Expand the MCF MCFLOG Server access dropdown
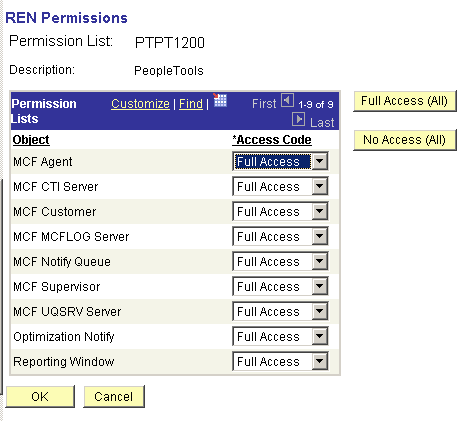 pos(280,236)
